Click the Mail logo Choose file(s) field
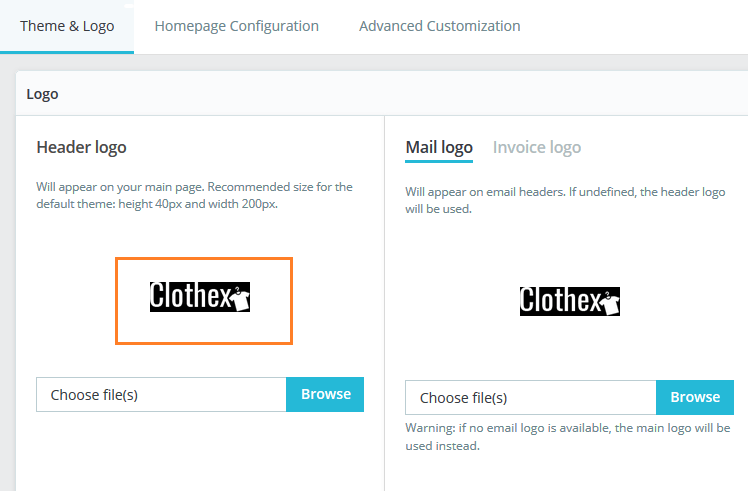The height and width of the screenshot is (491, 748). click(530, 397)
